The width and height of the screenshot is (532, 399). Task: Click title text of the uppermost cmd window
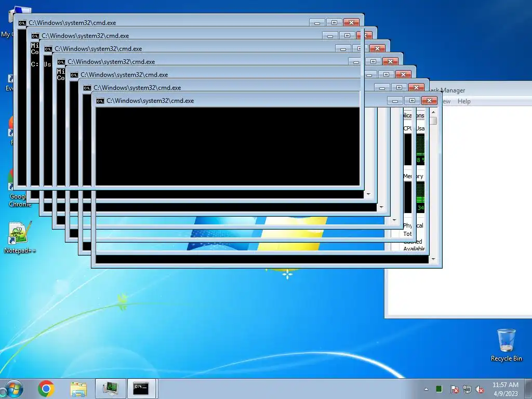tap(72, 23)
